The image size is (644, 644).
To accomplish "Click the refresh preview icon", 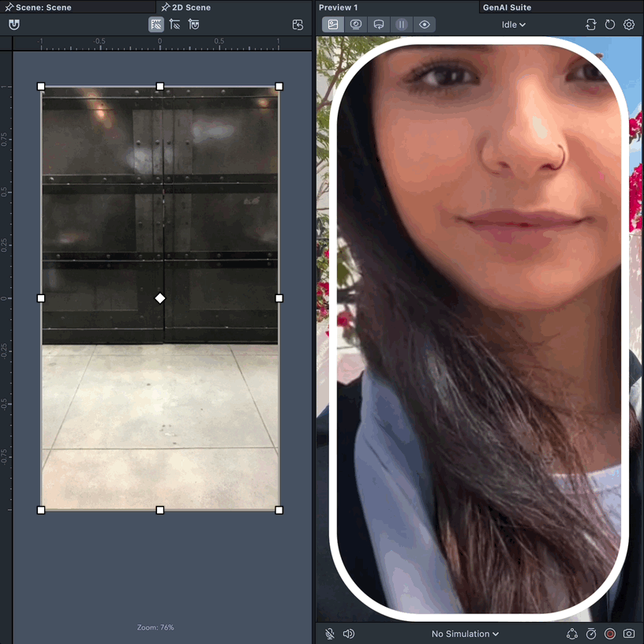I will pos(610,24).
